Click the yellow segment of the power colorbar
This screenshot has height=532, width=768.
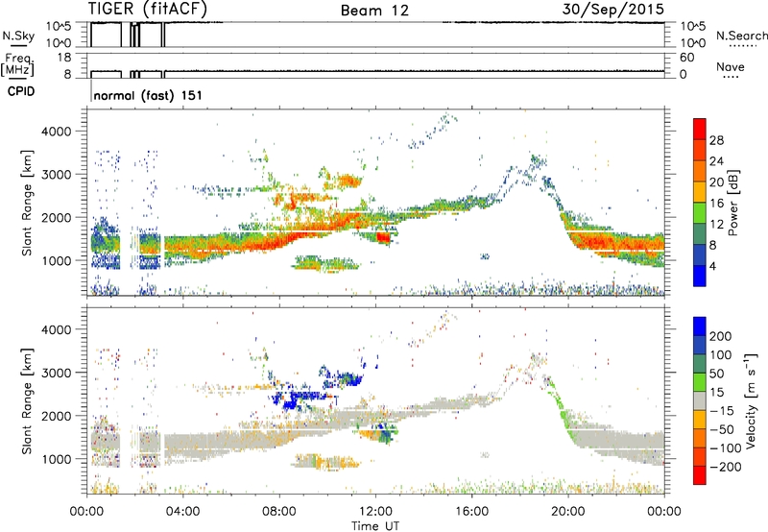(700, 192)
